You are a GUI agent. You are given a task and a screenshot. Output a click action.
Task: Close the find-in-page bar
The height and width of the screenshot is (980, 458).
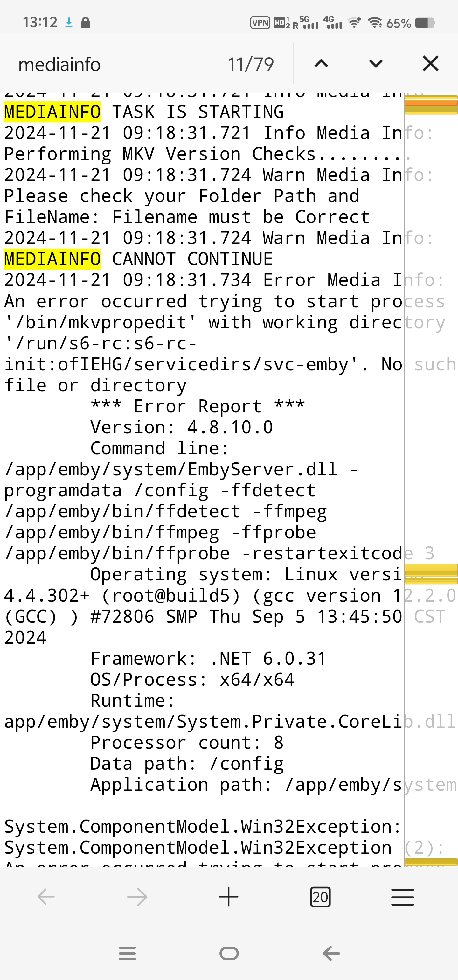tap(431, 64)
